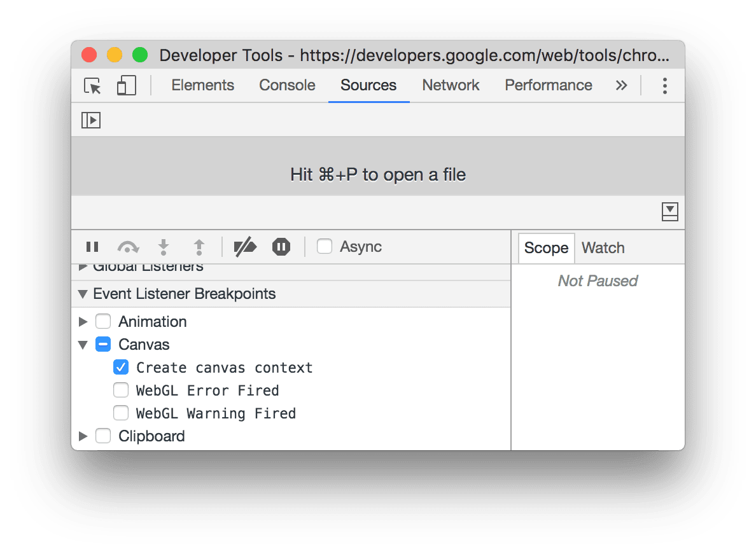This screenshot has height=552, width=756.
Task: Open the Watch tab
Action: [x=602, y=248]
